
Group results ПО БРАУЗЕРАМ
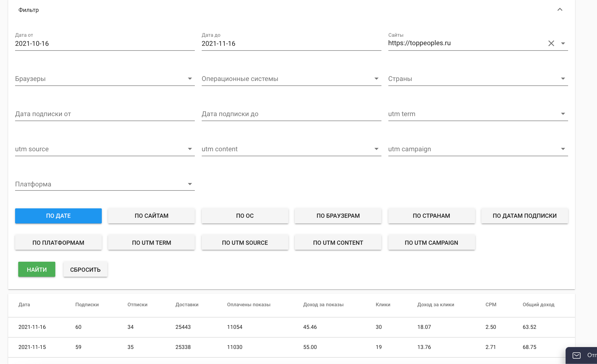[x=338, y=216]
